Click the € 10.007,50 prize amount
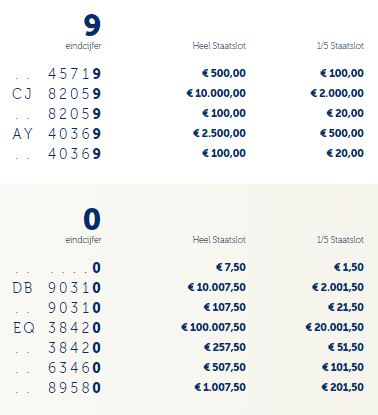This screenshot has width=378, height=415. click(x=217, y=287)
